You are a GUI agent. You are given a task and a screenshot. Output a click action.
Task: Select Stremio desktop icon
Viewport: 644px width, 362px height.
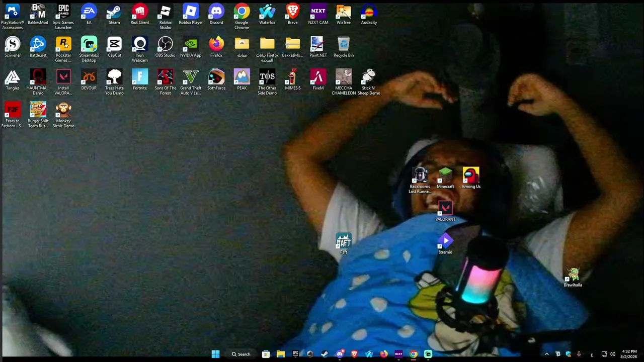[x=445, y=244]
